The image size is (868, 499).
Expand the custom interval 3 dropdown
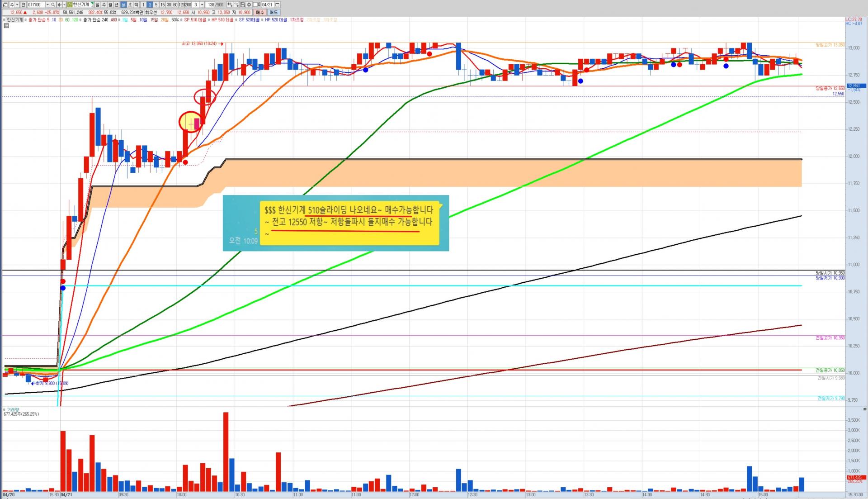(x=202, y=5)
